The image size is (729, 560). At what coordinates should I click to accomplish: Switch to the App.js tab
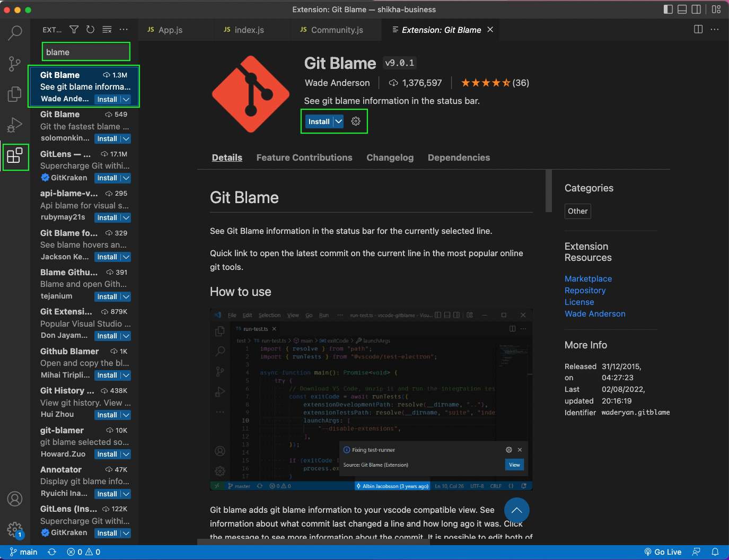[171, 30]
